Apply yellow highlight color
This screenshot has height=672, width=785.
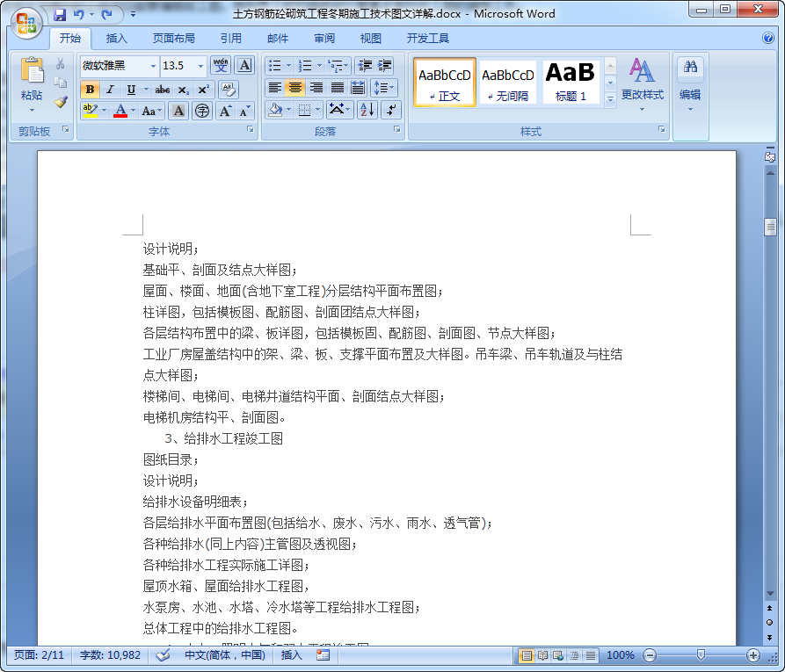point(91,111)
